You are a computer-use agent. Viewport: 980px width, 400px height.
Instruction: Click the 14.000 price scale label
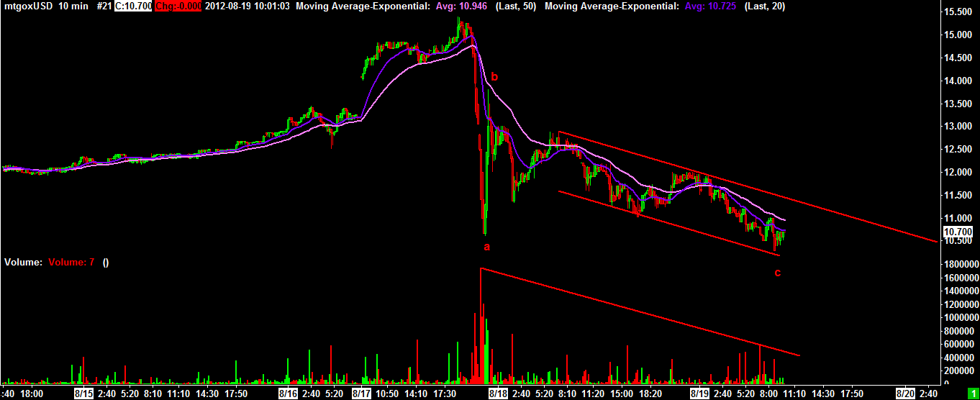pos(959,81)
